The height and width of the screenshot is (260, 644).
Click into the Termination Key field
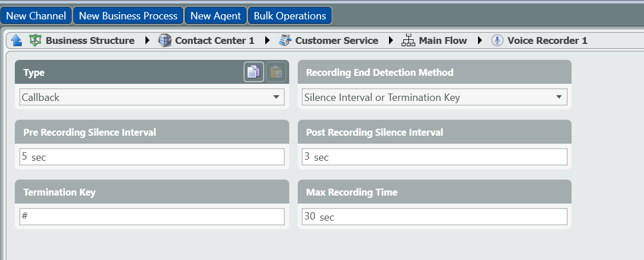pos(152,217)
